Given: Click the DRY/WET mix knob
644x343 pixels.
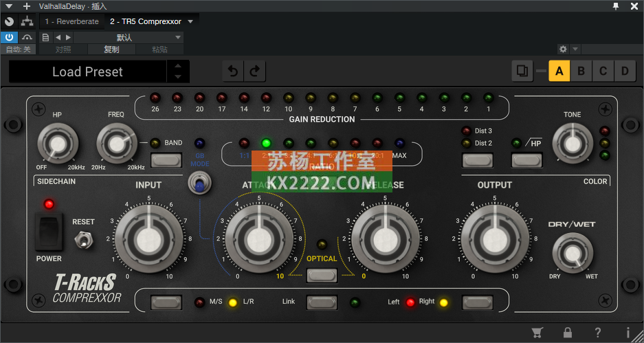Looking at the screenshot, I should 573,254.
